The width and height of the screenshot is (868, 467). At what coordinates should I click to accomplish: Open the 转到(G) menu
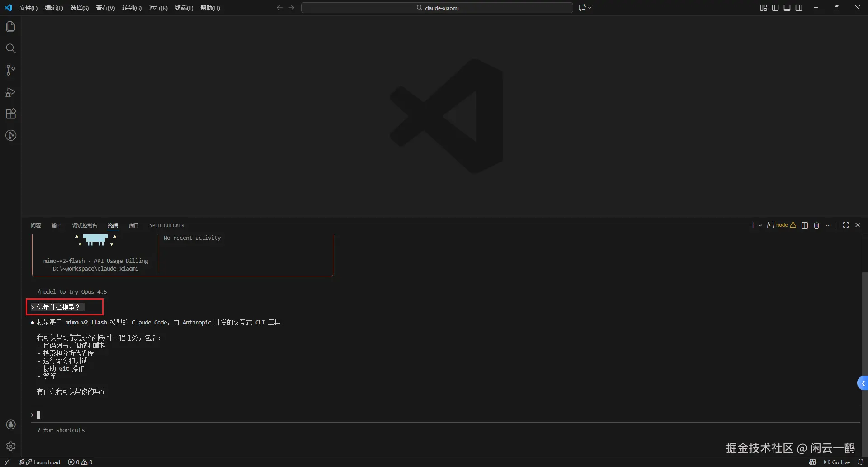click(132, 8)
